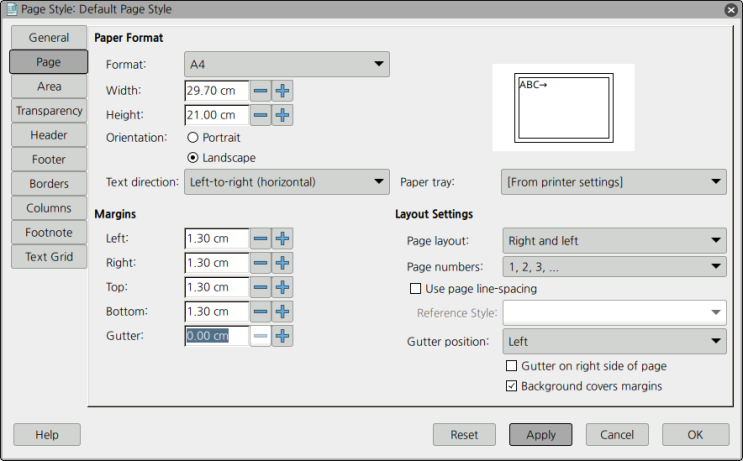This screenshot has width=743, height=461.
Task: Select Portrait orientation
Action: 193,138
